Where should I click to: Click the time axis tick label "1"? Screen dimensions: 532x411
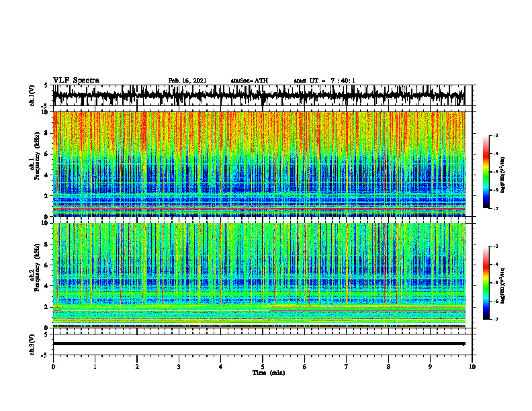(x=95, y=367)
